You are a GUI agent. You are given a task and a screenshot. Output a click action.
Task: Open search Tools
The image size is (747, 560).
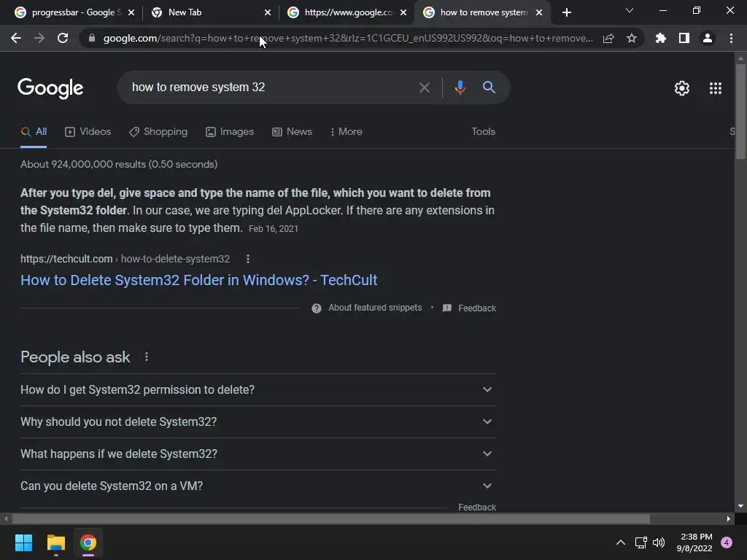tap(483, 132)
